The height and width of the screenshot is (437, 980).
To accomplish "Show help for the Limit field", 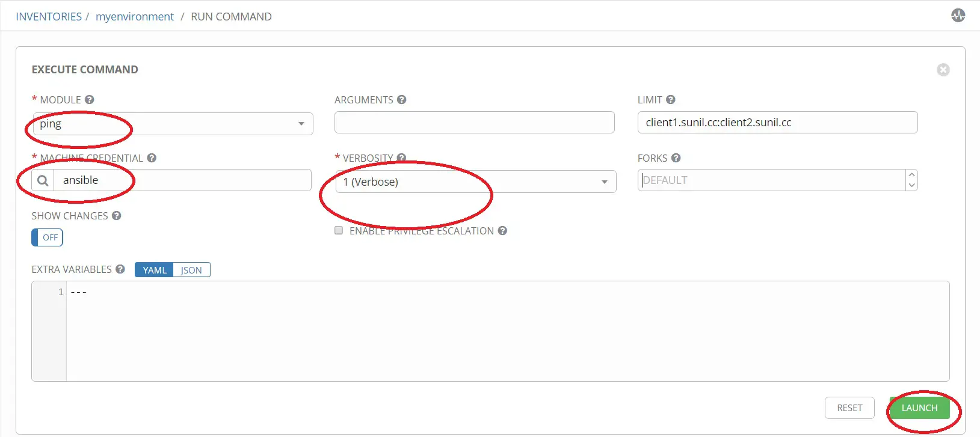I will tap(670, 100).
